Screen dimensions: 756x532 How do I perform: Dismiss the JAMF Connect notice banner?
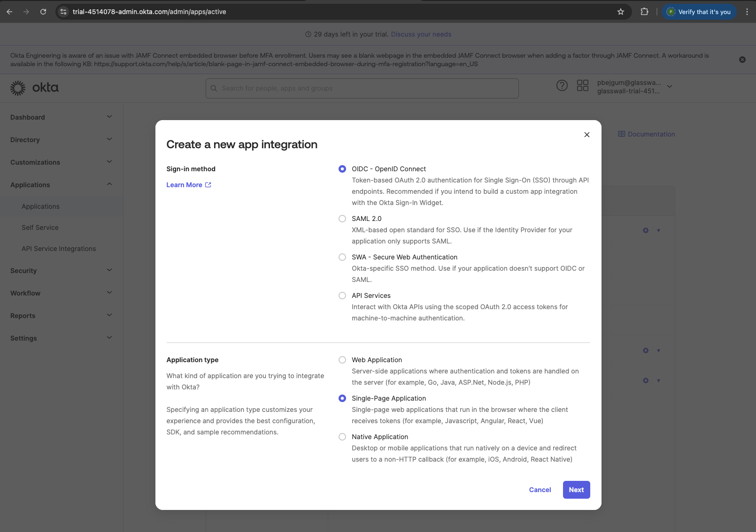coord(742,60)
